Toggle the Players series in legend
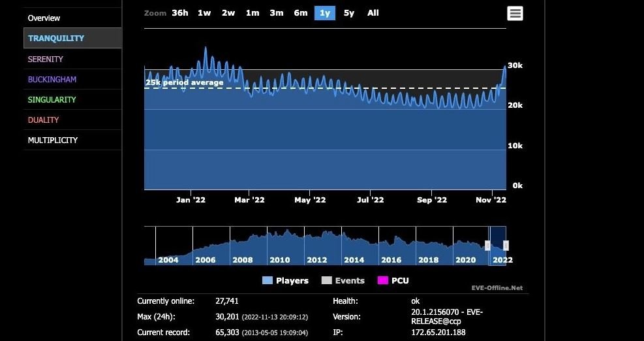This screenshot has width=644, height=341. point(285,280)
